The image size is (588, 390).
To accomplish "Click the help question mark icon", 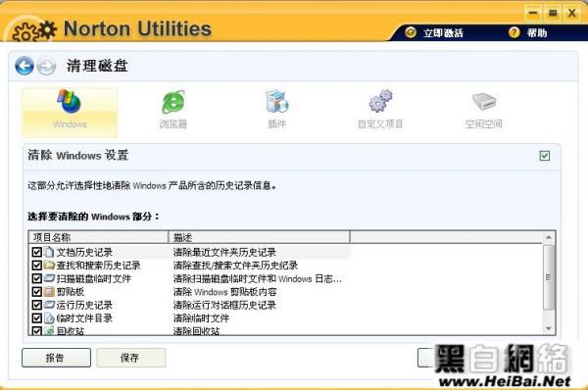I will [514, 32].
